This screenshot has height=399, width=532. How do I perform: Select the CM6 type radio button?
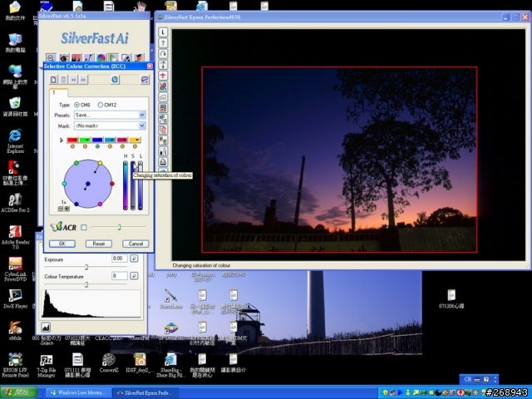[76, 105]
